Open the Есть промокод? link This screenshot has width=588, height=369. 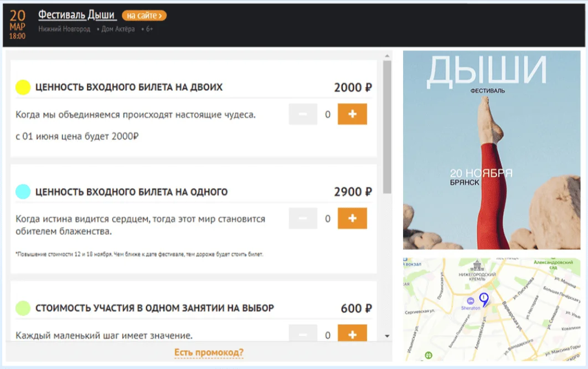pos(209,352)
